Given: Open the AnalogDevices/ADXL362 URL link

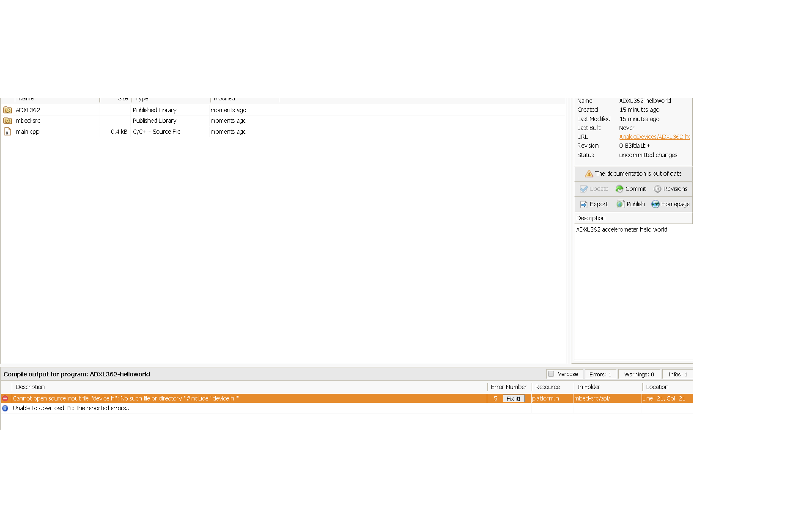Looking at the screenshot, I should pos(654,137).
